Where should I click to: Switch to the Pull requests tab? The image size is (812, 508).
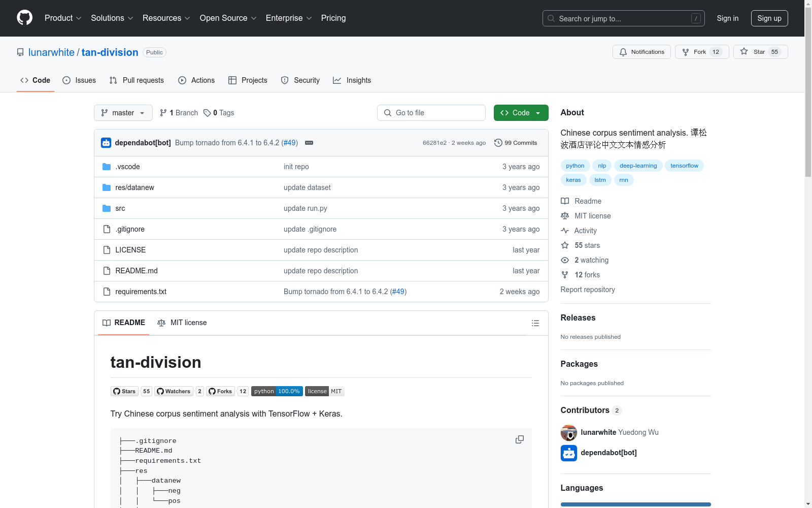137,80
